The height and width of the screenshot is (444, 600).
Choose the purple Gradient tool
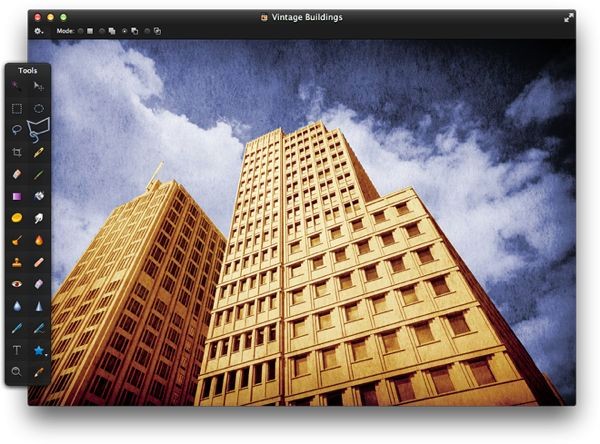[16, 196]
